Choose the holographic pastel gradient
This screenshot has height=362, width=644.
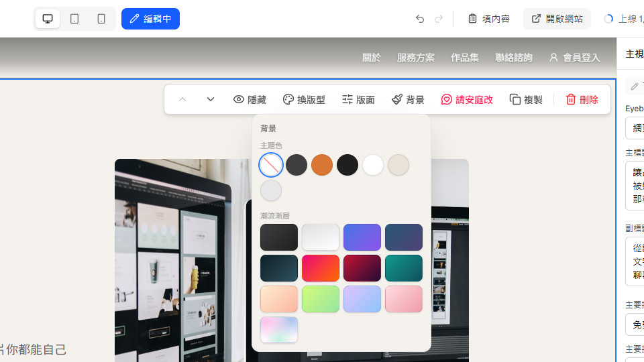[279, 330]
